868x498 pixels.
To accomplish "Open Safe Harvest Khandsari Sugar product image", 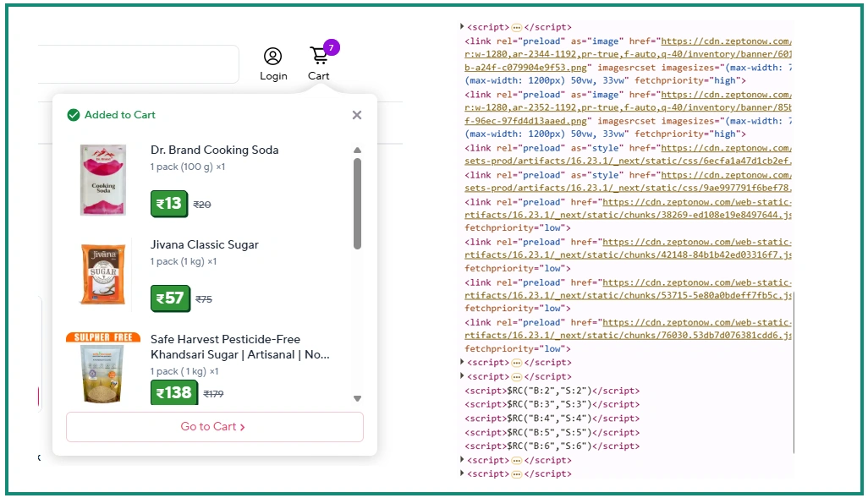I will 103,368.
